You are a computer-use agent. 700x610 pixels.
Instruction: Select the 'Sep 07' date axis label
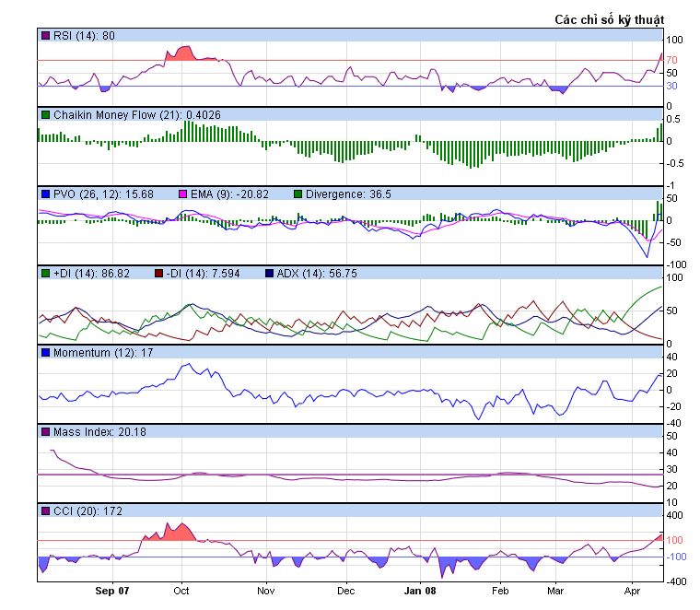pyautogui.click(x=113, y=588)
